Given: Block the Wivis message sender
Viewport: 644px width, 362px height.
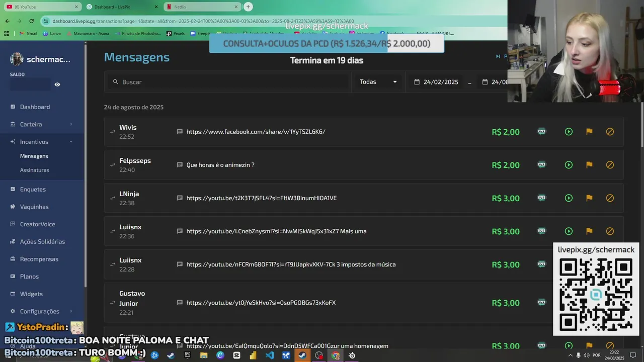Looking at the screenshot, I should point(610,132).
